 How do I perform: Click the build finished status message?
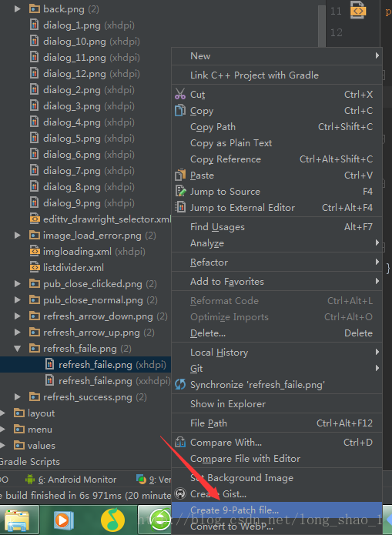coord(85,495)
